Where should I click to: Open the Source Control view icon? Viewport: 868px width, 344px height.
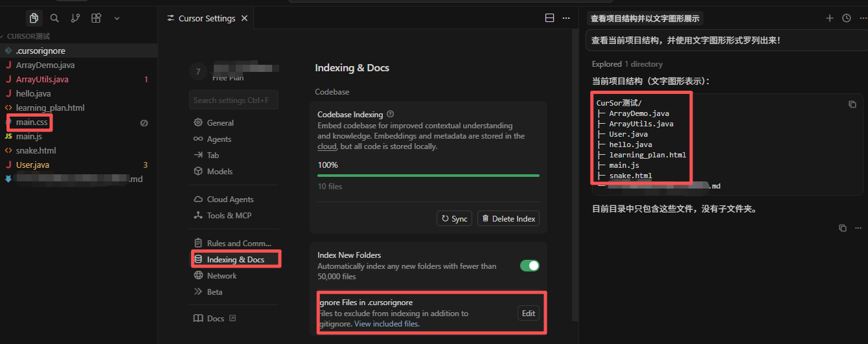point(76,18)
